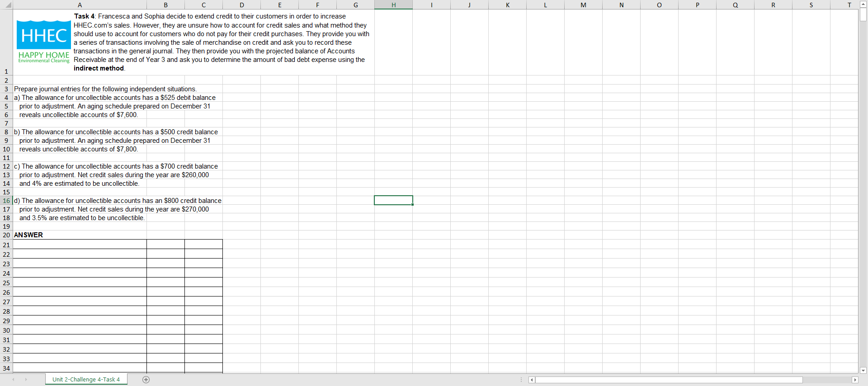Click answer table cell C21
The width and height of the screenshot is (868, 386).
(x=203, y=245)
